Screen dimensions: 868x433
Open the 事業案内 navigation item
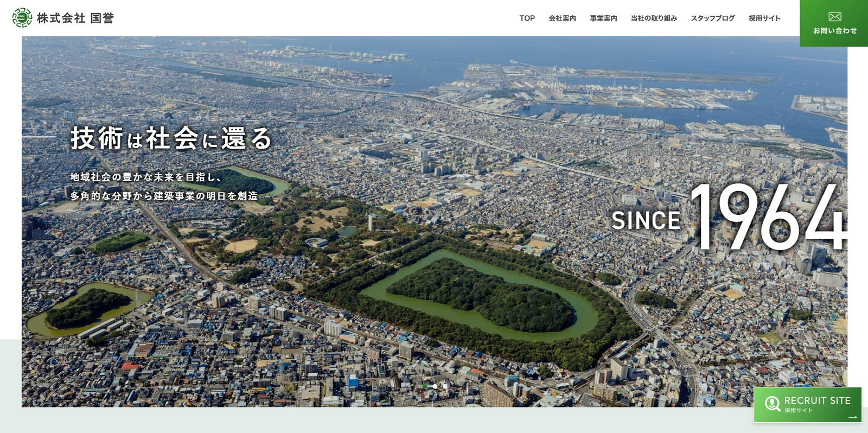pyautogui.click(x=603, y=18)
